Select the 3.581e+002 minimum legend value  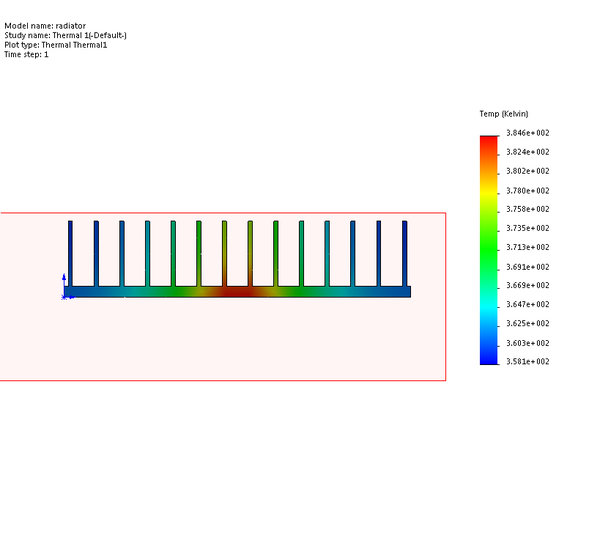pyautogui.click(x=528, y=362)
